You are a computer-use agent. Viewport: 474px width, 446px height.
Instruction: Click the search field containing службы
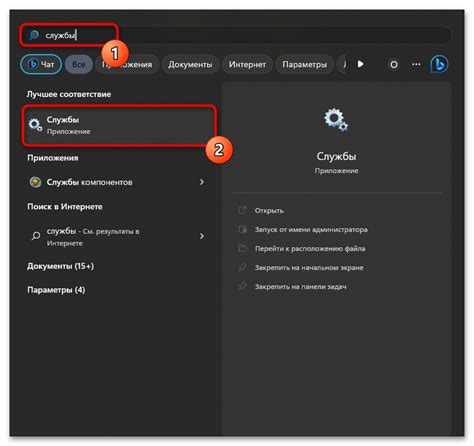[235, 35]
